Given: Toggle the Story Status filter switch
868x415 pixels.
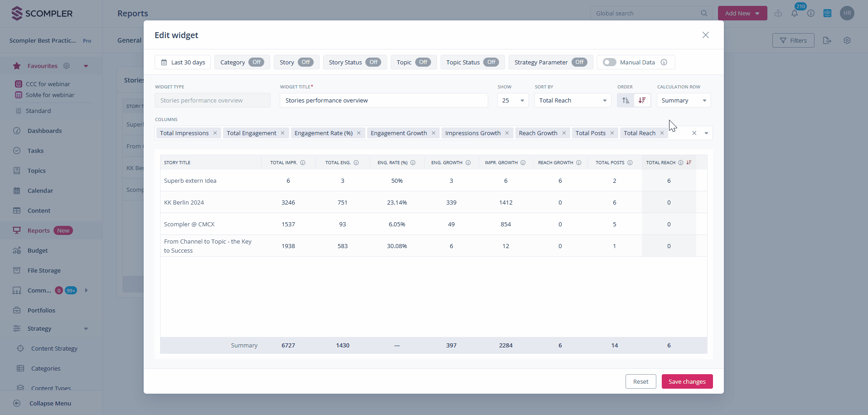Looking at the screenshot, I should coord(373,62).
